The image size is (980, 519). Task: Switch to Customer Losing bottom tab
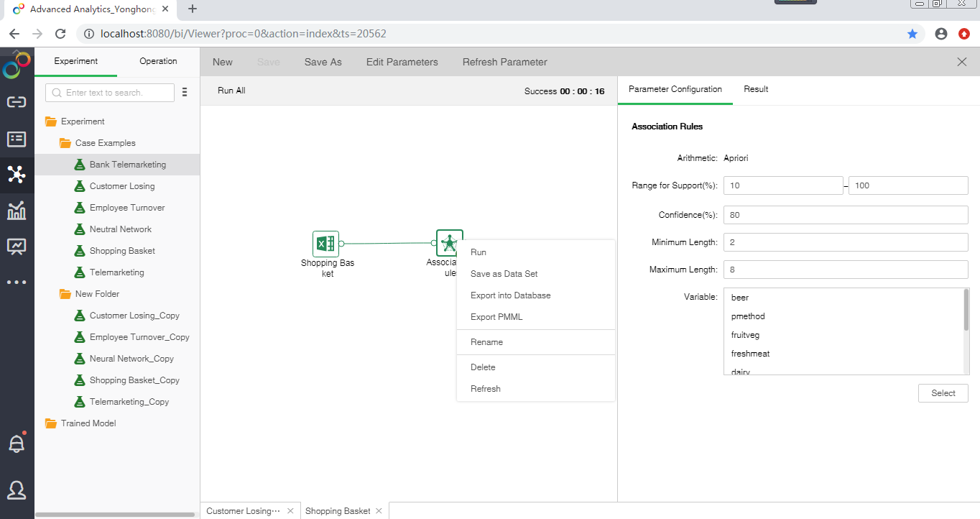pyautogui.click(x=244, y=511)
